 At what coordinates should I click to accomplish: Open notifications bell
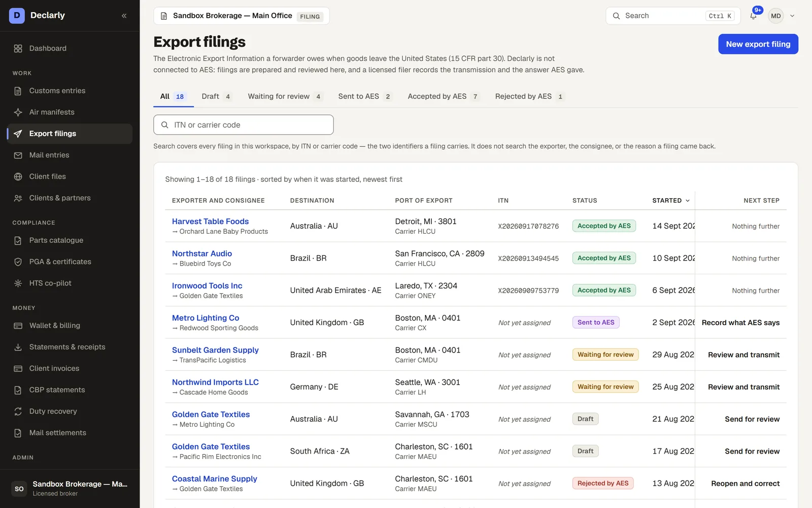[x=754, y=16]
